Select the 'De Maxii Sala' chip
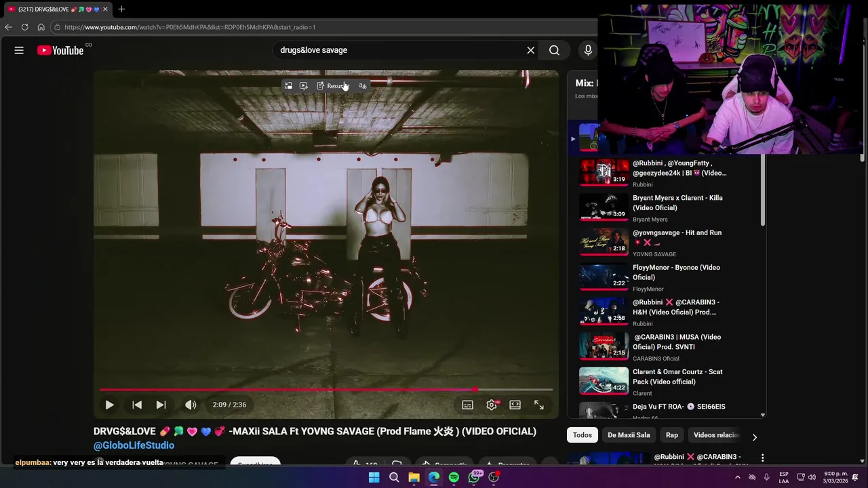 pos(629,435)
